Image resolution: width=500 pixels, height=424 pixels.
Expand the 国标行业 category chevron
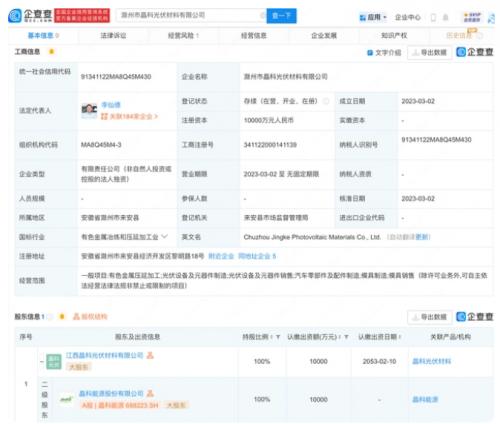pos(164,237)
